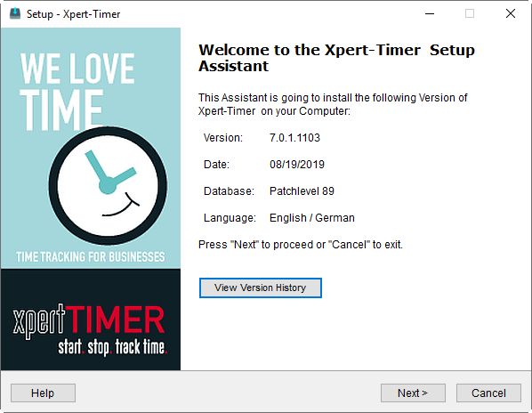Click the disabled maximize window button
The width and height of the screenshot is (532, 413).
tap(470, 14)
